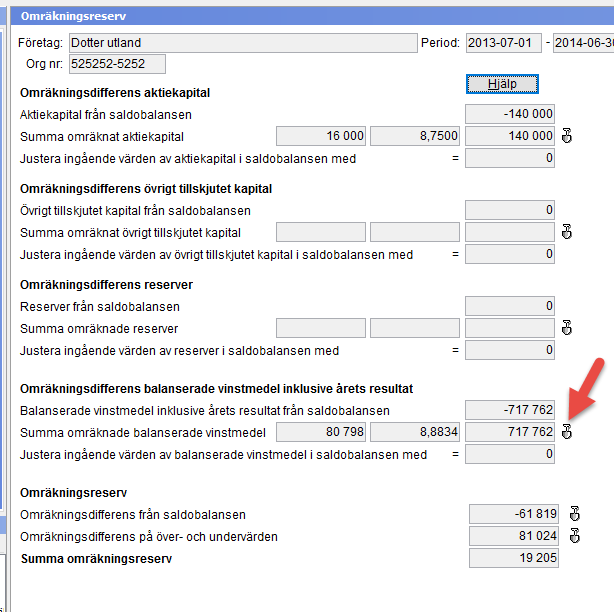Select middle empty field of Summa omräknat övrigt tillskjutet kapital
Image resolution: width=614 pixels, height=612 pixels.
tap(415, 232)
